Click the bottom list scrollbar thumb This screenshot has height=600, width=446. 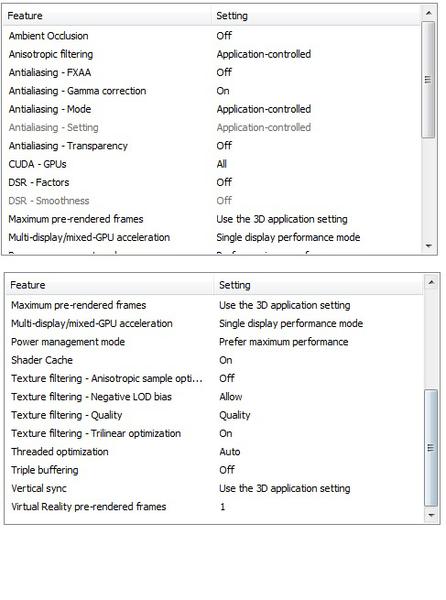tap(431, 448)
